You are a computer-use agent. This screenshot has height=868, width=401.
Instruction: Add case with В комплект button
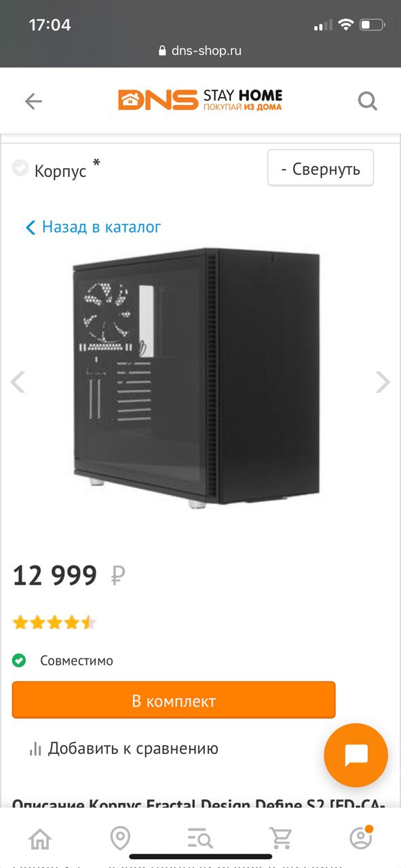174,701
